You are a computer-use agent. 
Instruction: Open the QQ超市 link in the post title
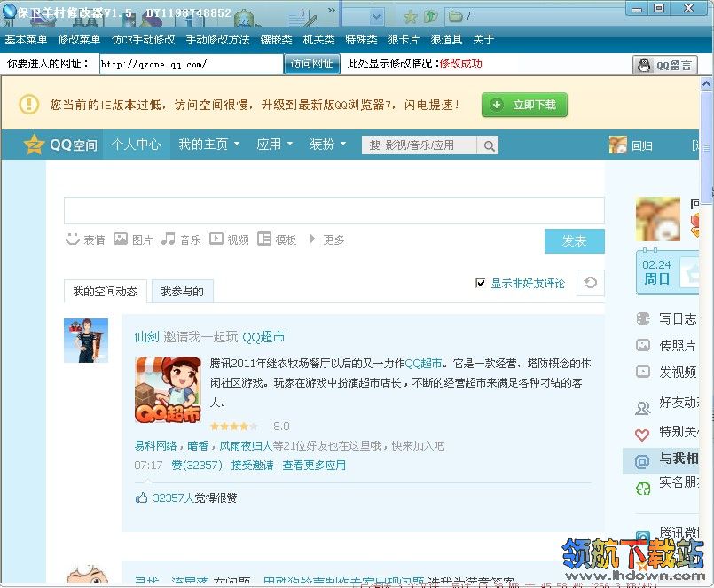(x=263, y=337)
